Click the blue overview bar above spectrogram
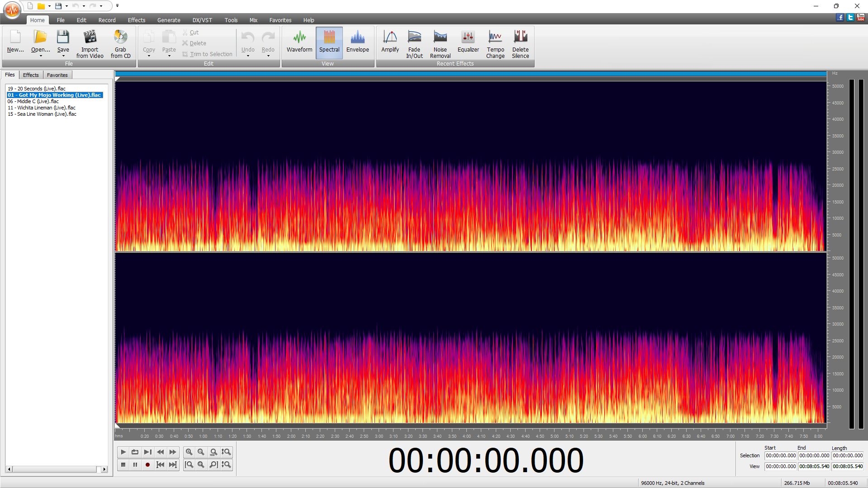 point(470,73)
